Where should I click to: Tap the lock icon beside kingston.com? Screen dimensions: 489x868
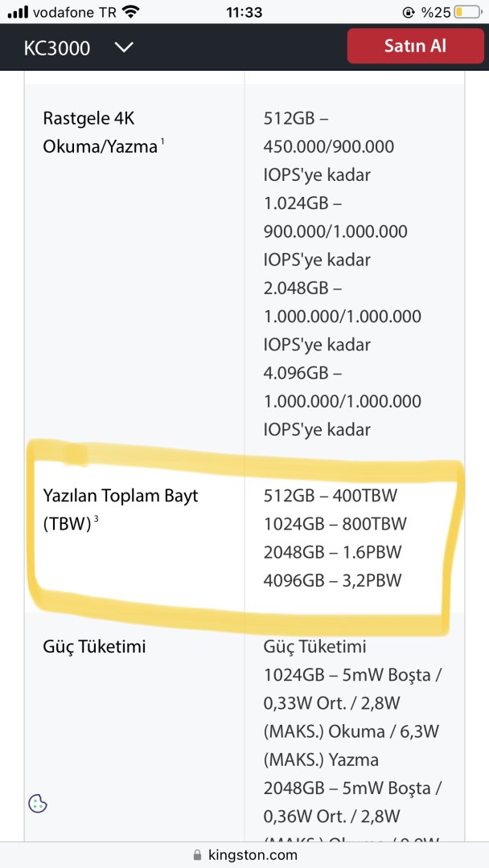[x=197, y=855]
